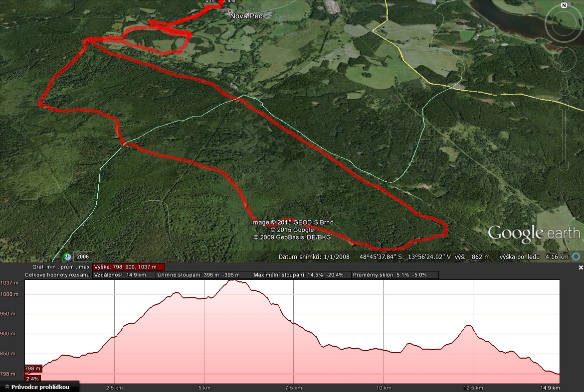Click the 2.5 km x-axis label

114,388
